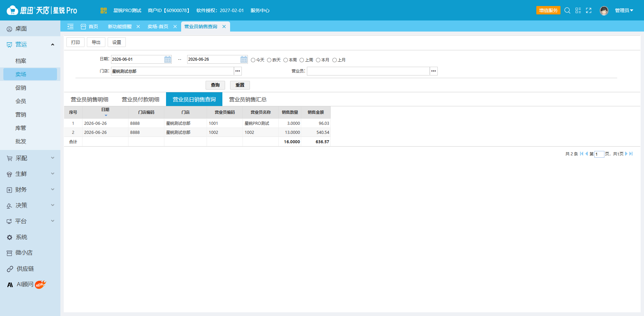Viewport: 644px width, 316px height.
Task: Open 供应链 in sidebar
Action: (30, 269)
